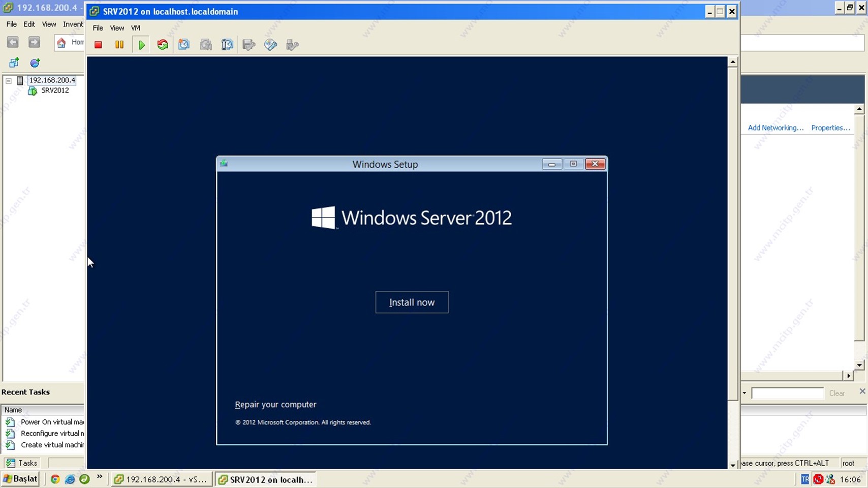
Task: Expand the quick launch overflow chevron
Action: click(x=100, y=477)
